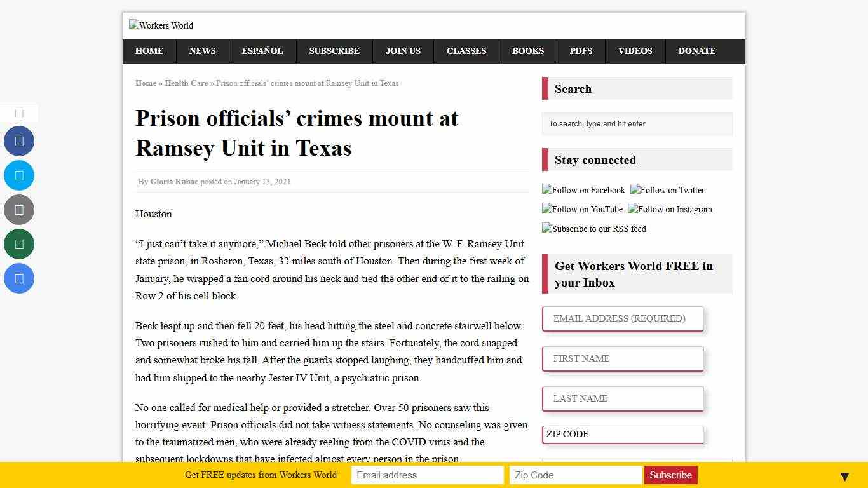Click the green share icon in sidebar
This screenshot has height=488, width=868.
(19, 244)
